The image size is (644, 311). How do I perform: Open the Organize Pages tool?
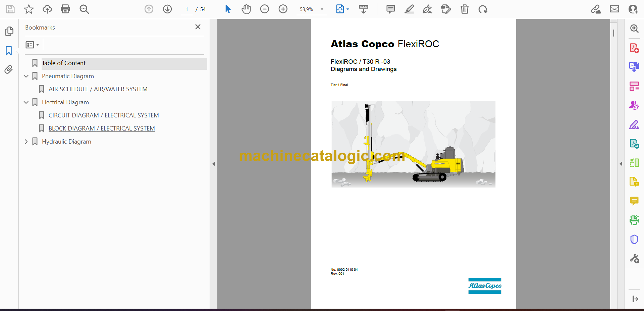(x=634, y=86)
